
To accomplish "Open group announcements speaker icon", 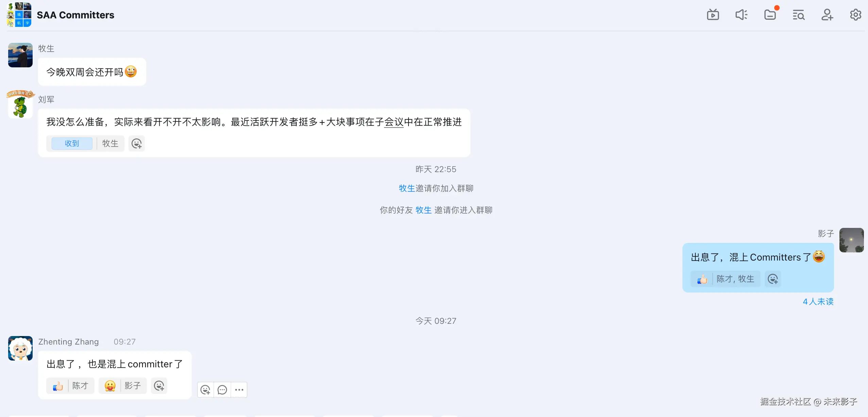I will click(741, 15).
